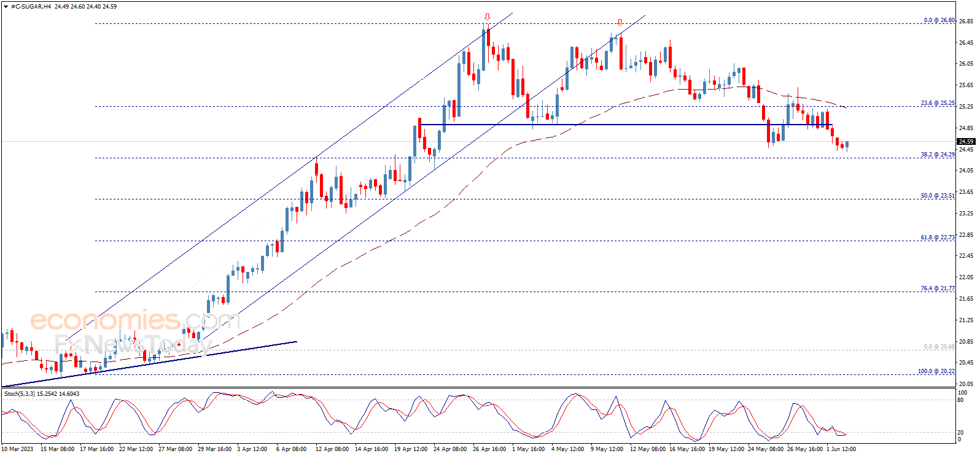Click the 12 Apr 08:00 time label
This screenshot has width=980, height=456.
(332, 449)
